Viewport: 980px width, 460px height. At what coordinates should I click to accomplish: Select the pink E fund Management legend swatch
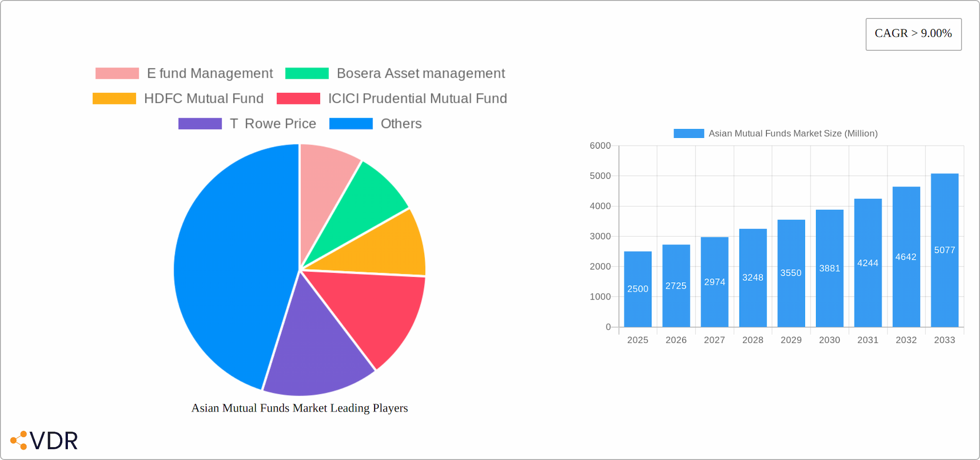(116, 73)
